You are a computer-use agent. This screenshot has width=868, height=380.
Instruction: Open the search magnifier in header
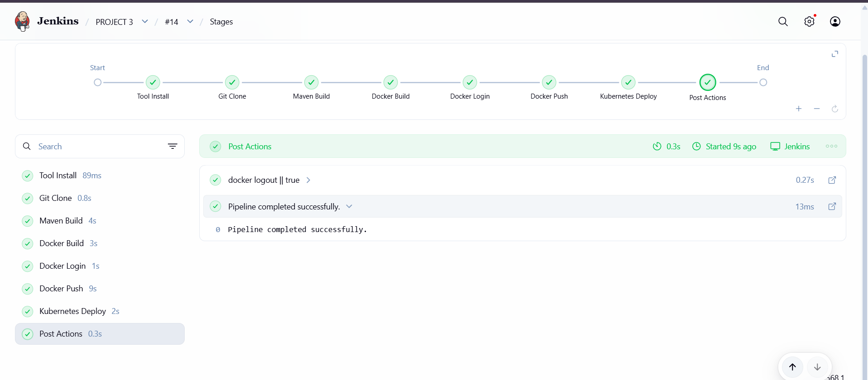(x=783, y=22)
